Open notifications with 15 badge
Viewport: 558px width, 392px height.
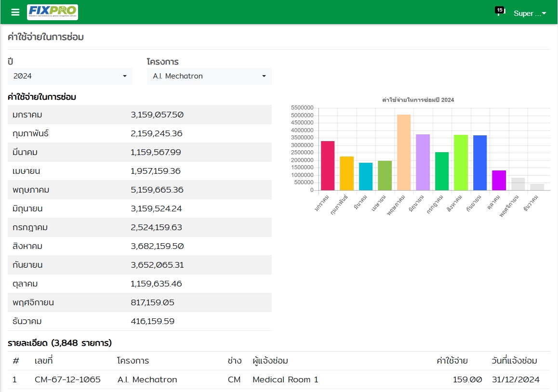(x=499, y=13)
